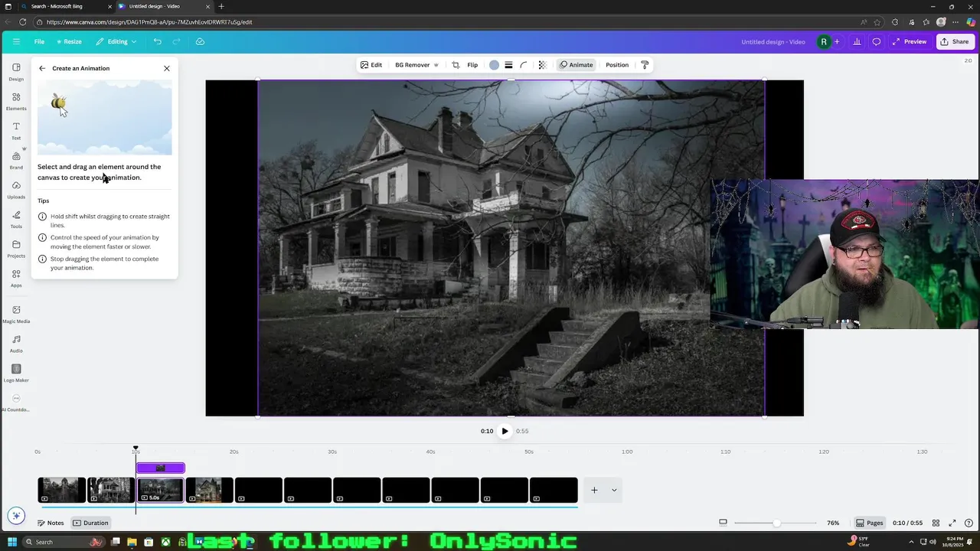Open the AI Countdown app in sidebar
Image resolution: width=980 pixels, height=551 pixels.
[16, 403]
